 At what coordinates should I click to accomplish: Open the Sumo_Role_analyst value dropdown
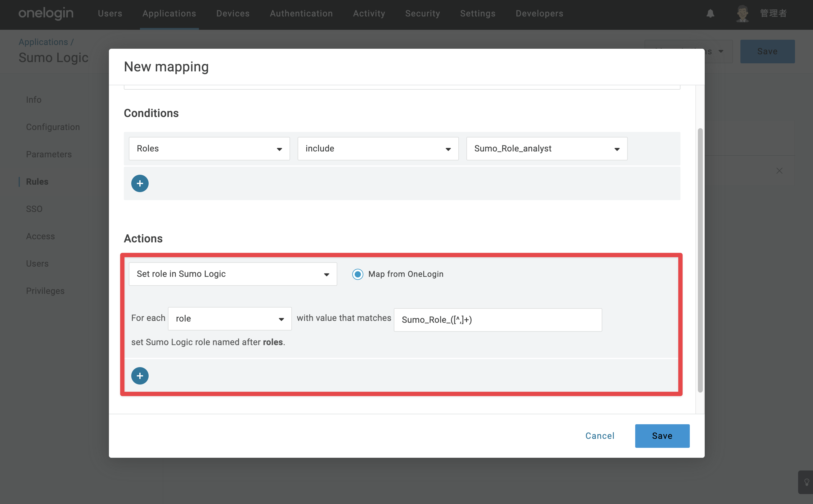[547, 149]
